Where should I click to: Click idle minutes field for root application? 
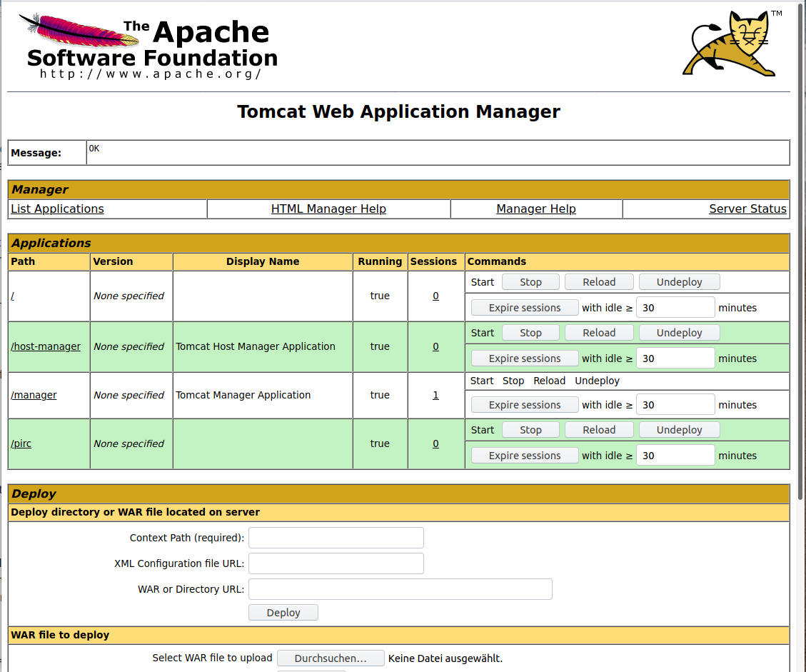click(x=675, y=308)
